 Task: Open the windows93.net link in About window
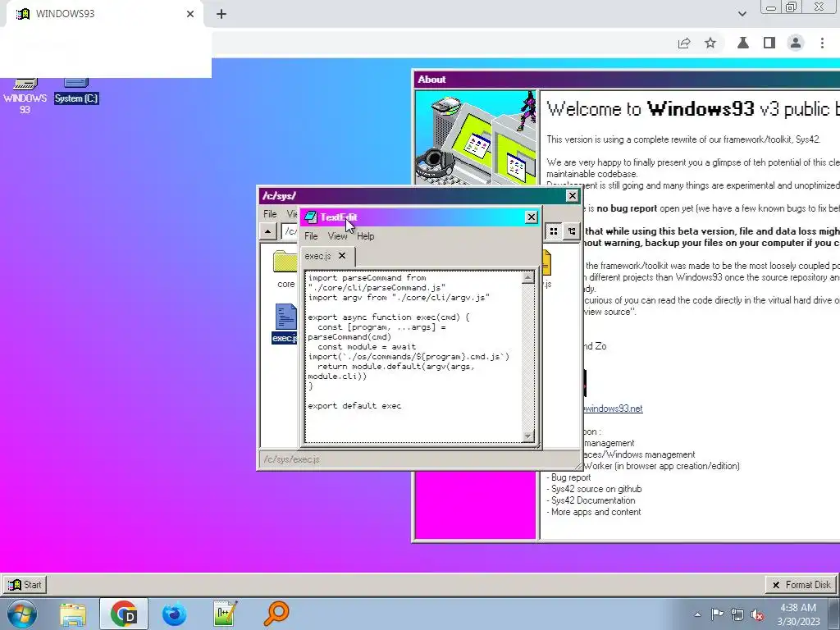click(613, 409)
